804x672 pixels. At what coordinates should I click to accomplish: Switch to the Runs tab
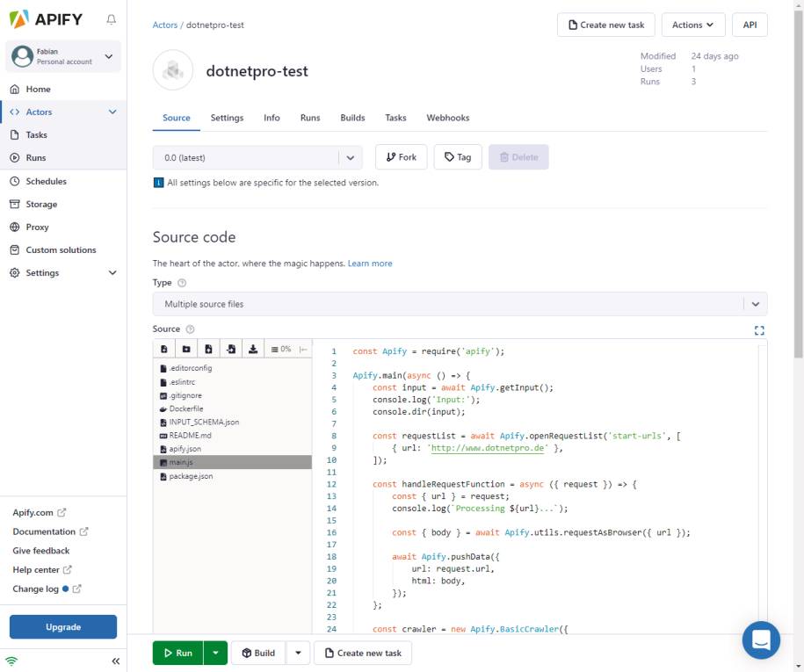coord(310,118)
